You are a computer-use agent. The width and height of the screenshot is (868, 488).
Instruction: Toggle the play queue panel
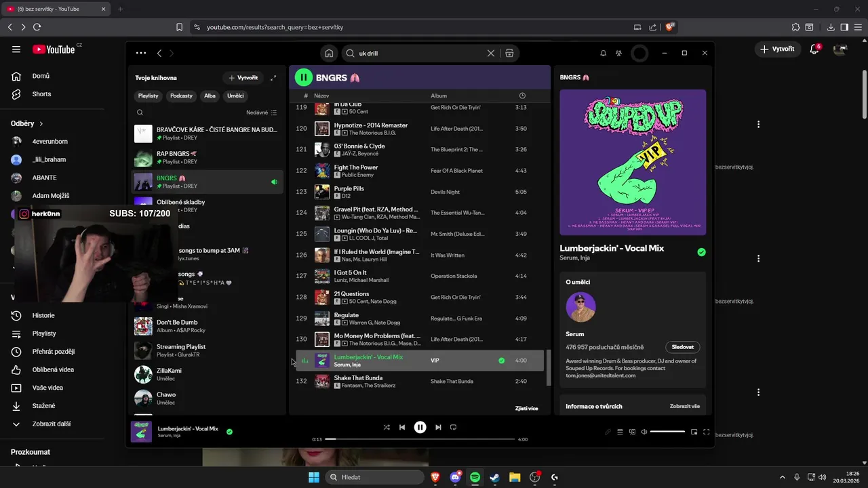[x=620, y=432]
